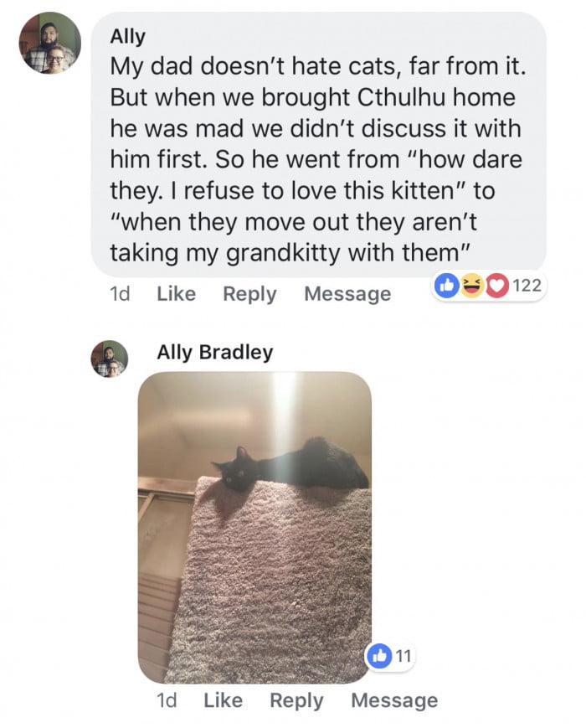
Task: Message the author of the first comment
Action: point(347,294)
